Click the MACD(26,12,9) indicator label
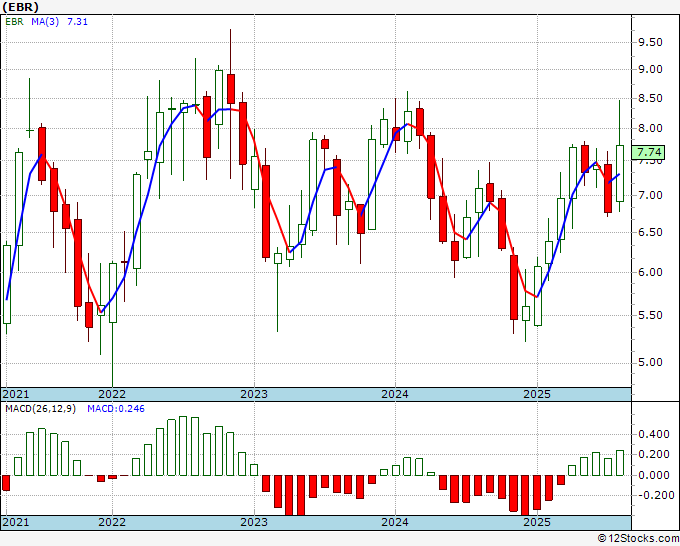 (x=40, y=409)
